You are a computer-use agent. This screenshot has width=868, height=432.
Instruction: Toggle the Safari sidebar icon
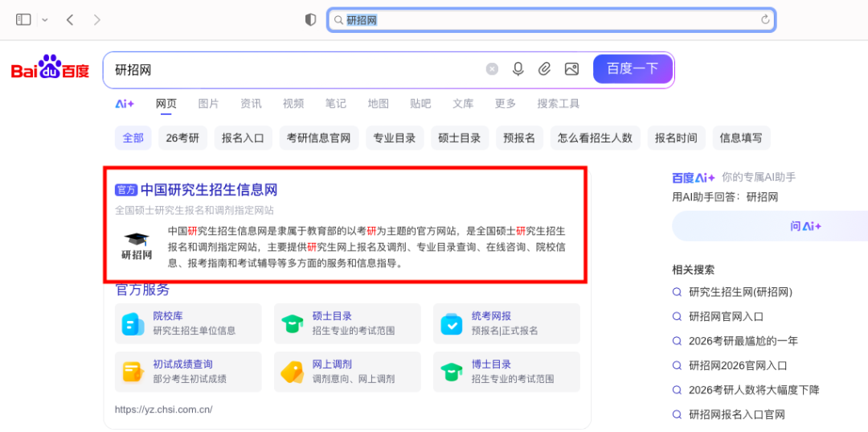[x=23, y=19]
